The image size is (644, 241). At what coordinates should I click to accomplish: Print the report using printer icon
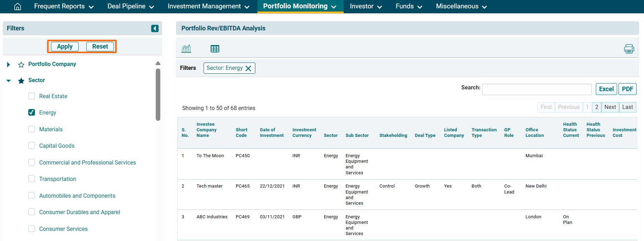[629, 49]
